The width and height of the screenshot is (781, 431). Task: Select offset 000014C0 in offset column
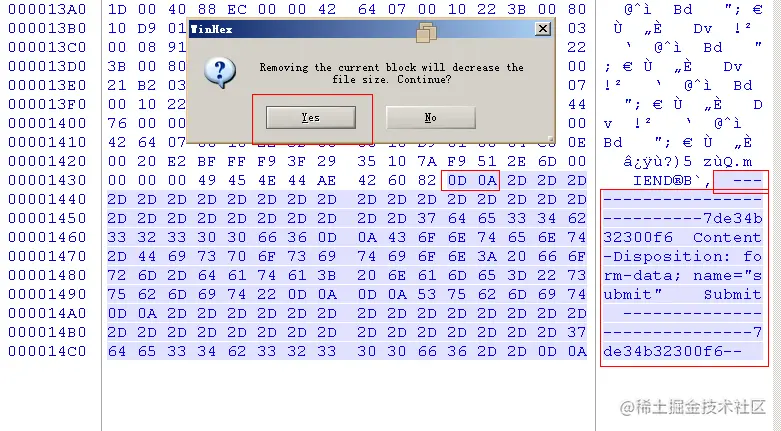47,351
